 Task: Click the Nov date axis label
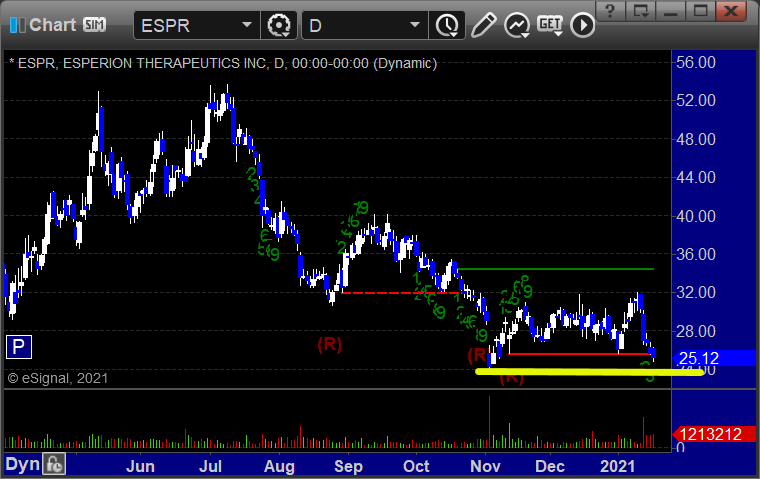click(x=485, y=466)
